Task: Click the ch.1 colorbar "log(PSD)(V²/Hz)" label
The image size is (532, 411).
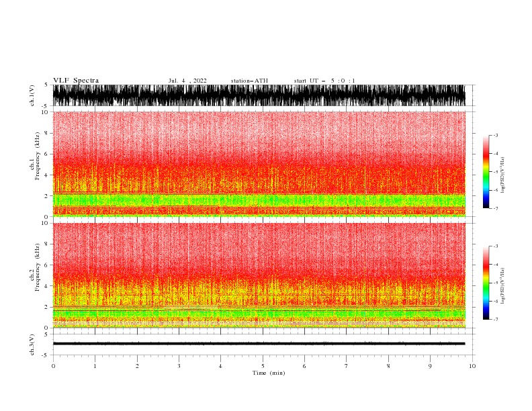Action: click(502, 175)
